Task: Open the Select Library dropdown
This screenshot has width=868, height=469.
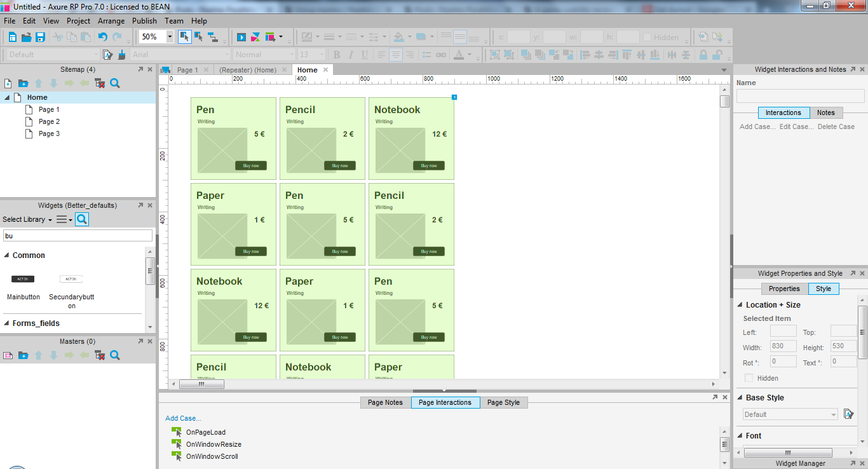Action: (27, 219)
